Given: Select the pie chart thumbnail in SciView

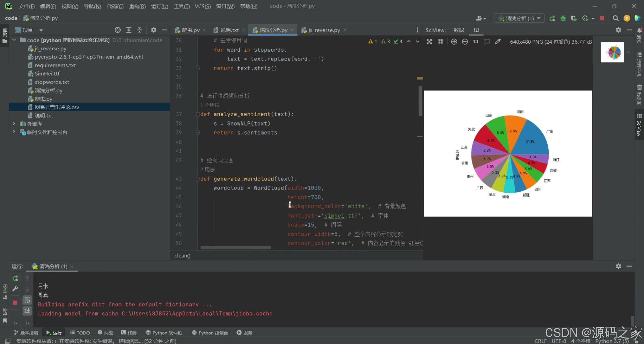Looking at the screenshot, I should (x=612, y=52).
